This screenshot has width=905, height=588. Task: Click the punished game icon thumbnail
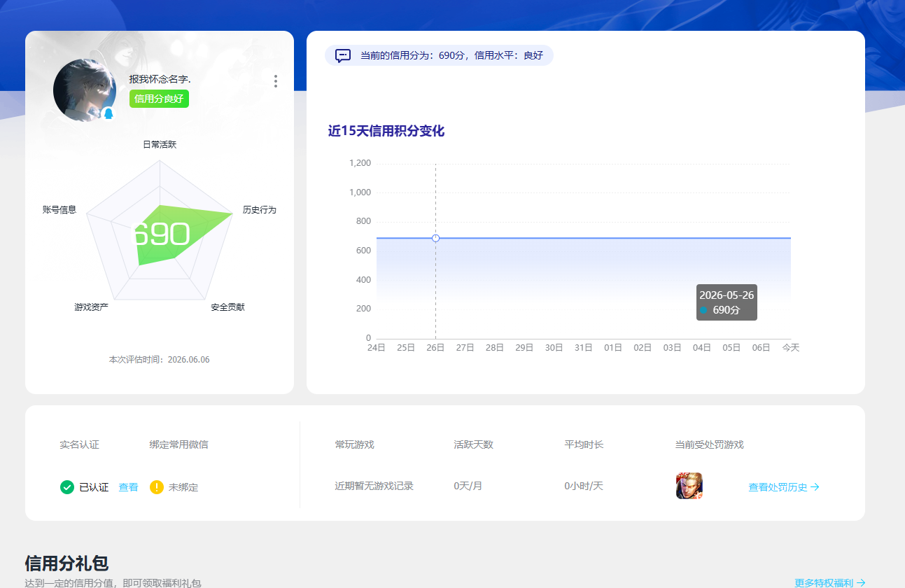pyautogui.click(x=689, y=486)
